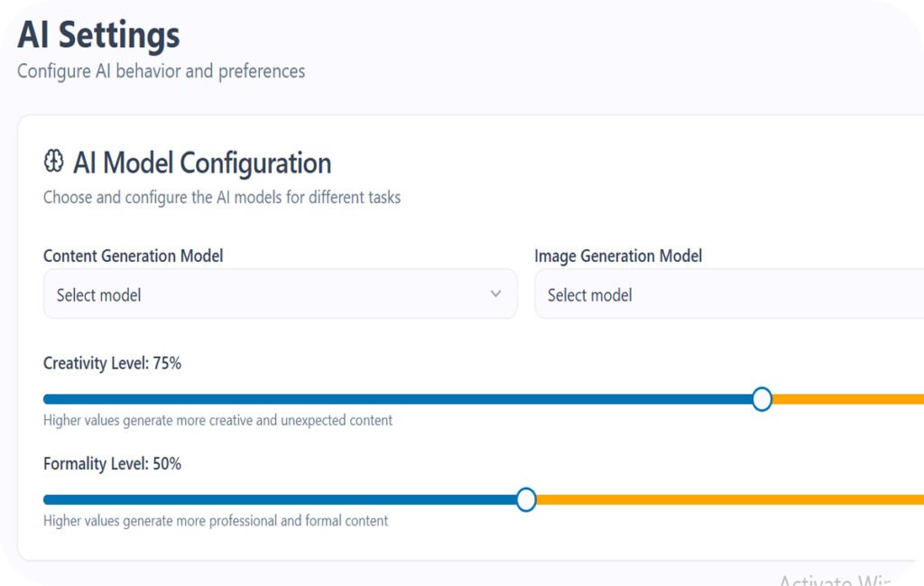This screenshot has width=924, height=586.
Task: Click the blue portion of Formality slider track
Action: point(280,499)
